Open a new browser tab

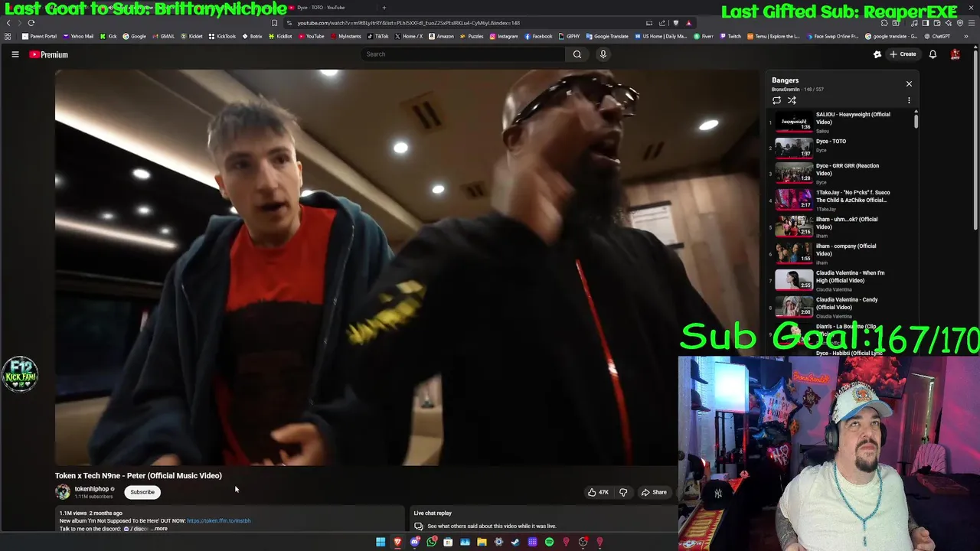[x=384, y=8]
